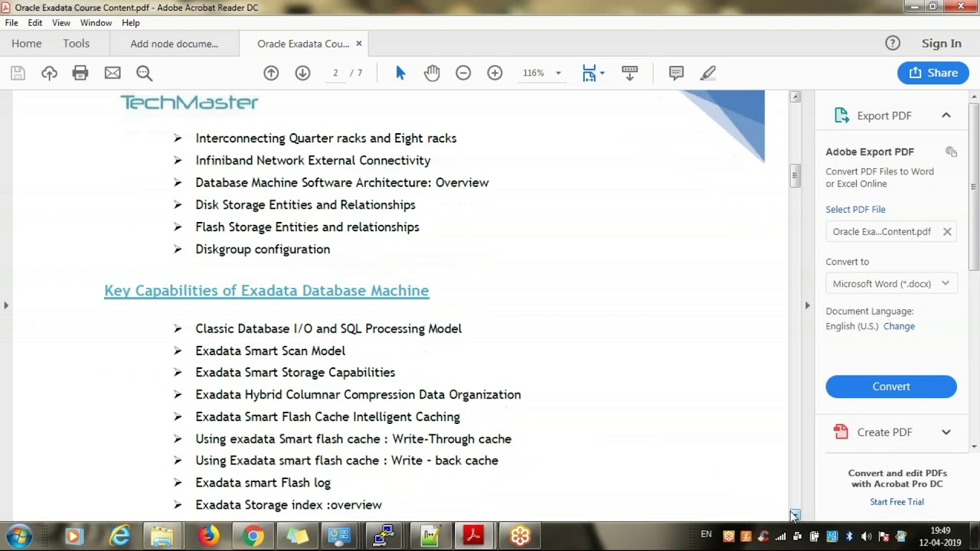
Task: Open Key Capabilities of Exadata Database Machine heading
Action: click(266, 291)
